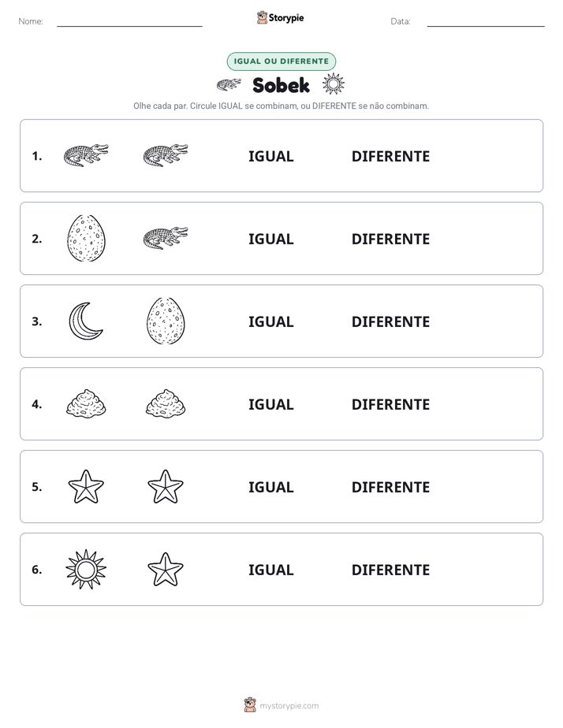Click the starfish in row 6
Image resolution: width=563 pixels, height=728 pixels.
click(166, 569)
